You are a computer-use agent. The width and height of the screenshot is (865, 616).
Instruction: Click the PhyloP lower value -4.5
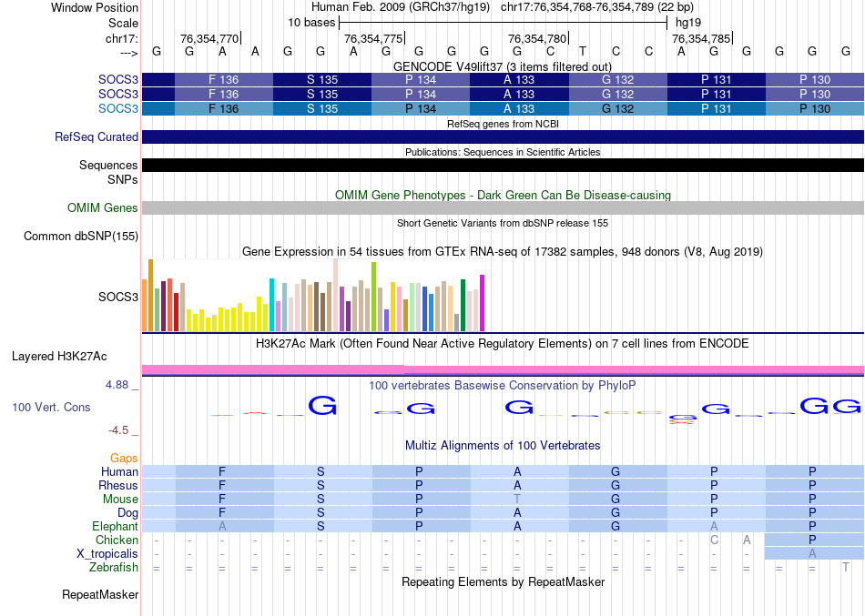click(x=118, y=430)
